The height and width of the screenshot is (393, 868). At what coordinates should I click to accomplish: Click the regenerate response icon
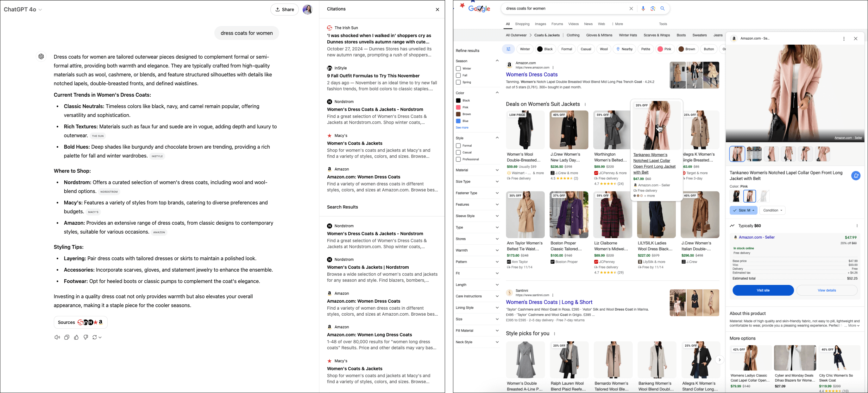(97, 337)
